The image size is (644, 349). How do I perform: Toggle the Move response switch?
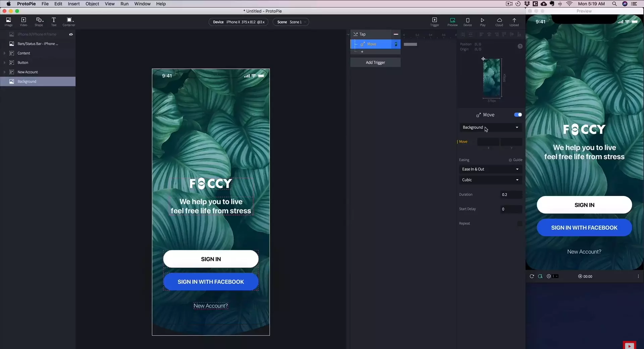pos(518,115)
